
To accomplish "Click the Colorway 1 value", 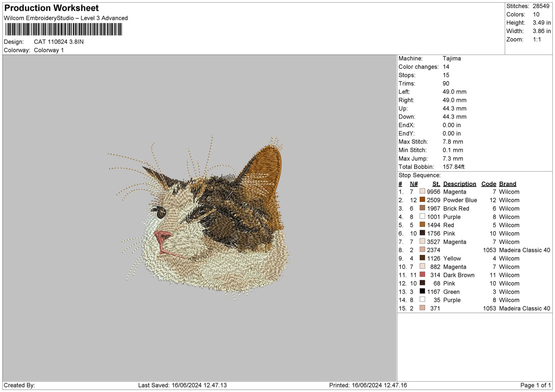I will (x=49, y=50).
